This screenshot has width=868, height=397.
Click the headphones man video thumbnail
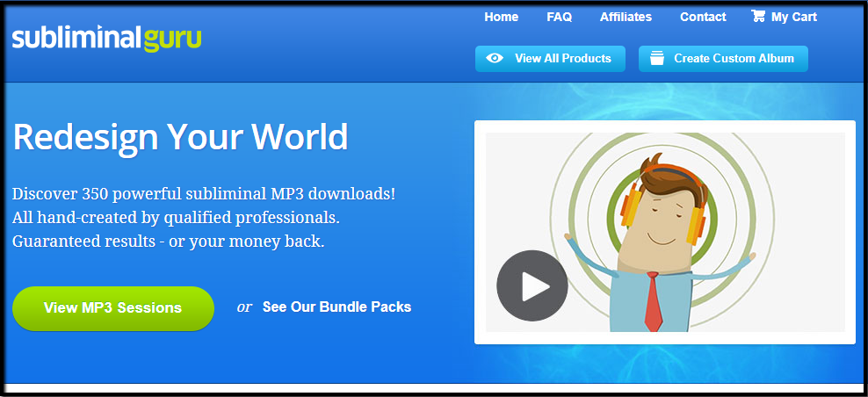click(x=665, y=232)
